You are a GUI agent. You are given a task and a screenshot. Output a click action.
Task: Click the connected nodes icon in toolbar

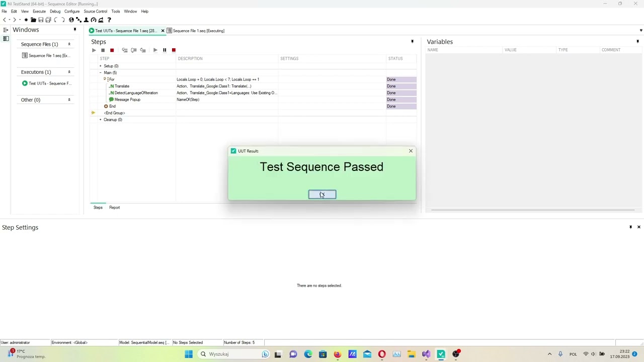coord(78,20)
